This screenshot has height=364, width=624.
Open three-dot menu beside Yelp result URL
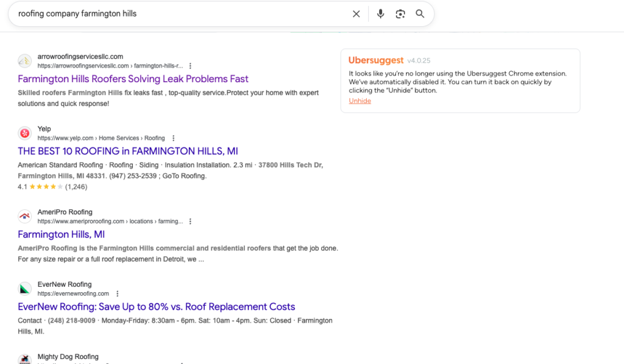[x=174, y=138]
